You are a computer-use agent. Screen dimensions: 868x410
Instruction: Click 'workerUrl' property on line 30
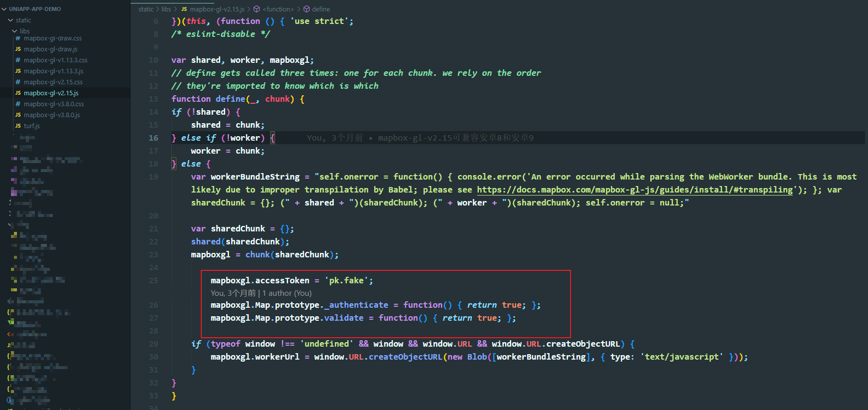(277, 357)
